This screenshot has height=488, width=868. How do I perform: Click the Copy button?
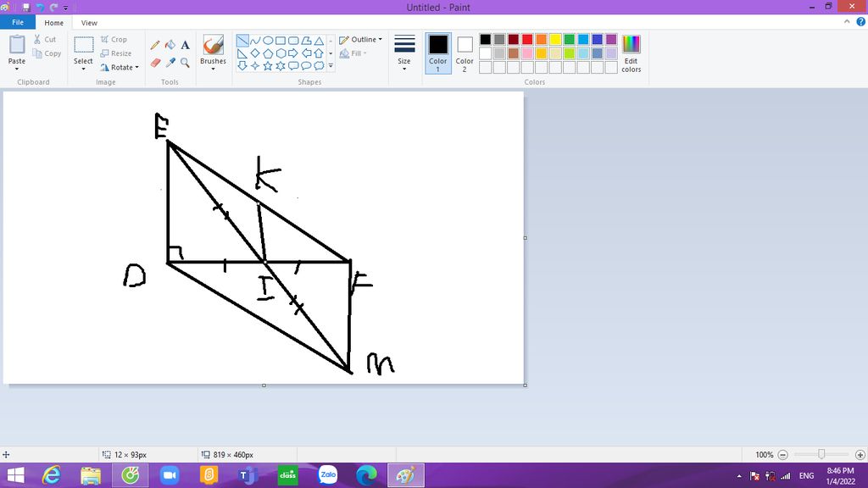pos(47,53)
